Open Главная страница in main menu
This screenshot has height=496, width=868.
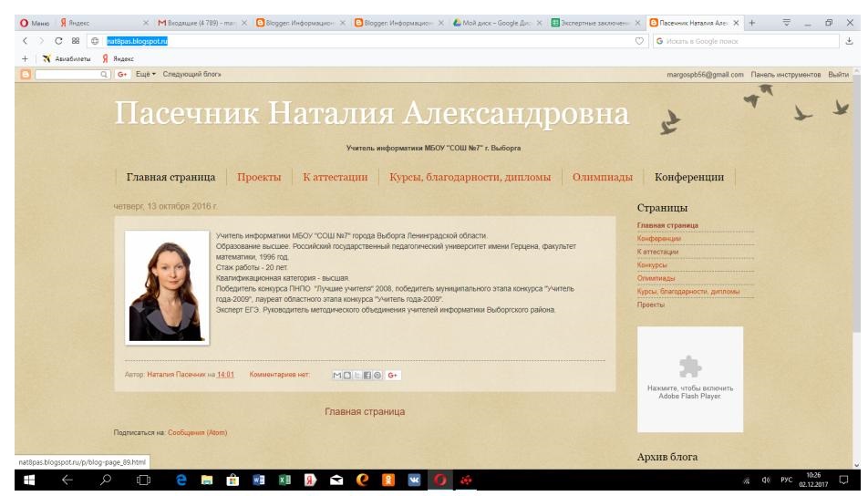tap(170, 177)
